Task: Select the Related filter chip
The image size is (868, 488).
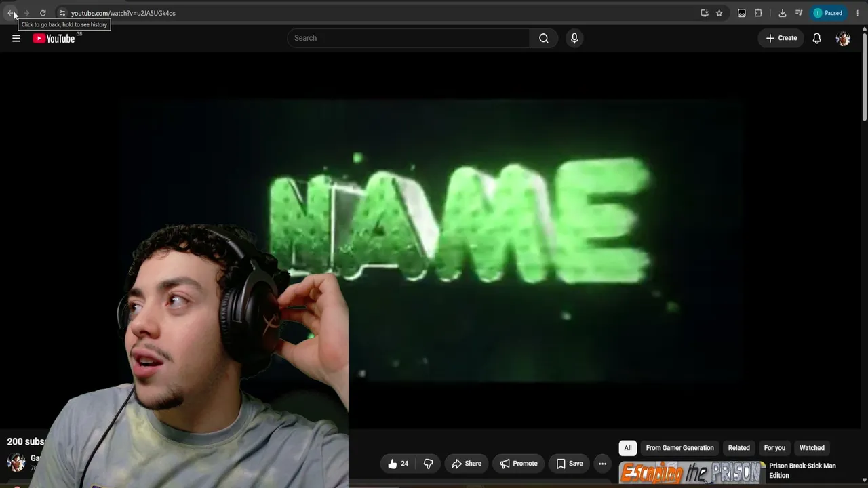Action: tap(739, 448)
